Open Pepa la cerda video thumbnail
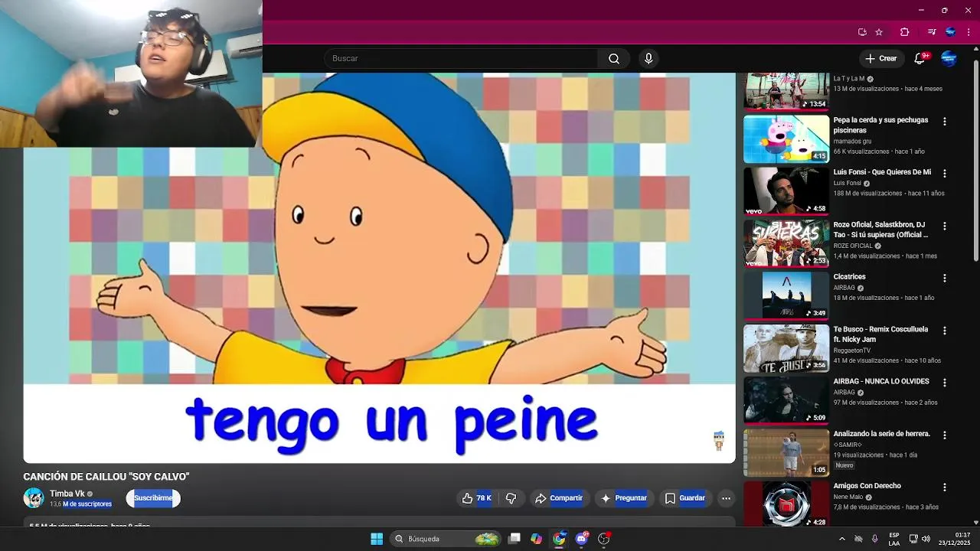The width and height of the screenshot is (980, 551). 786,139
